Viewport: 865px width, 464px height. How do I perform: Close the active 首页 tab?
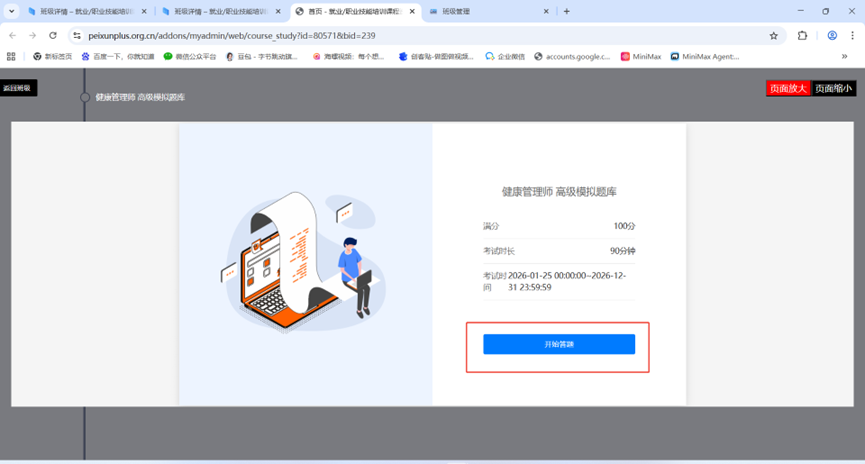tap(412, 11)
